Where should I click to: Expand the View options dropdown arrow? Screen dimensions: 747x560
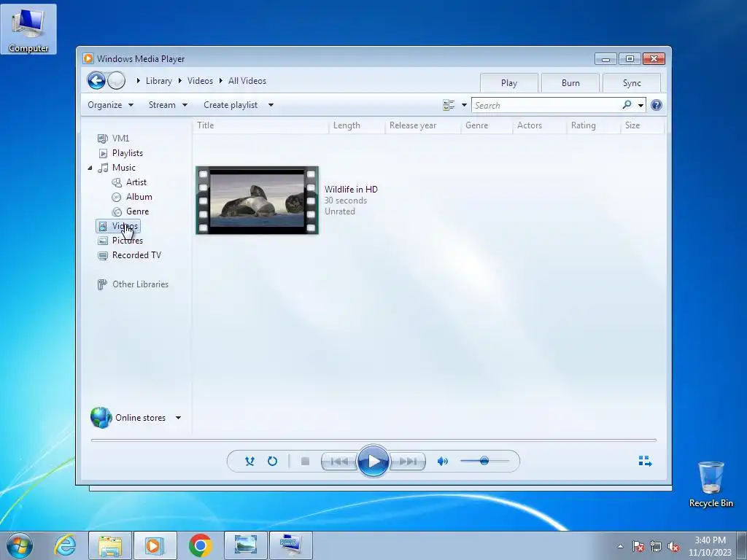(464, 105)
